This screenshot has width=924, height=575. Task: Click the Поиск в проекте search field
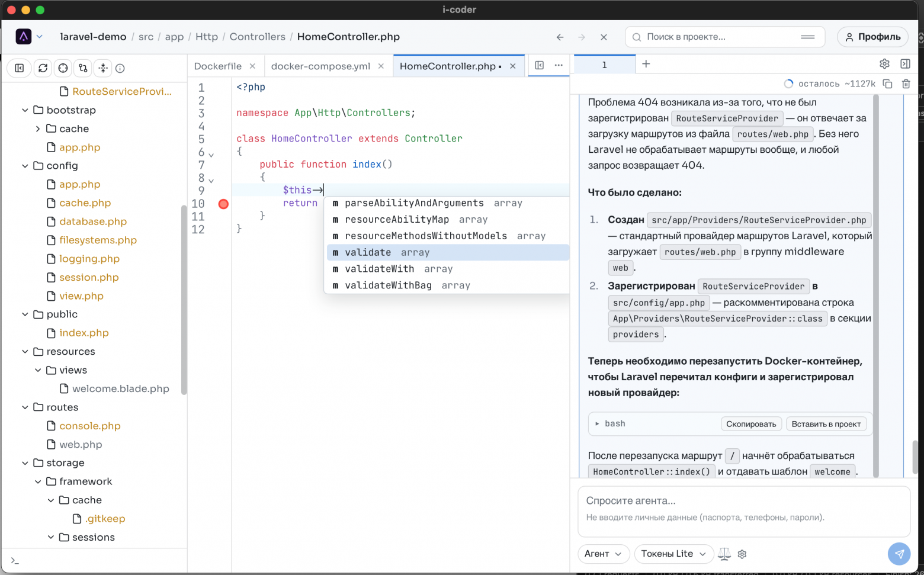click(x=725, y=37)
